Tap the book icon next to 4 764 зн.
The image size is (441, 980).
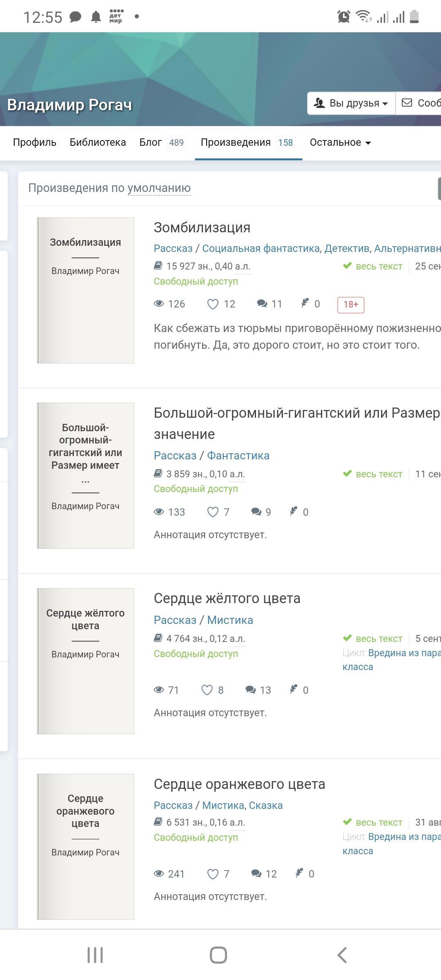[x=158, y=638]
